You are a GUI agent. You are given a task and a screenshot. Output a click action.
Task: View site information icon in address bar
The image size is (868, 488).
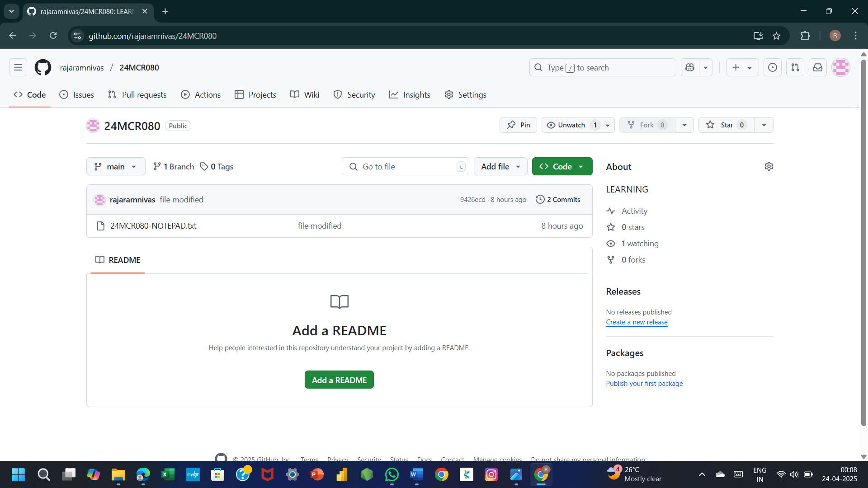click(77, 36)
